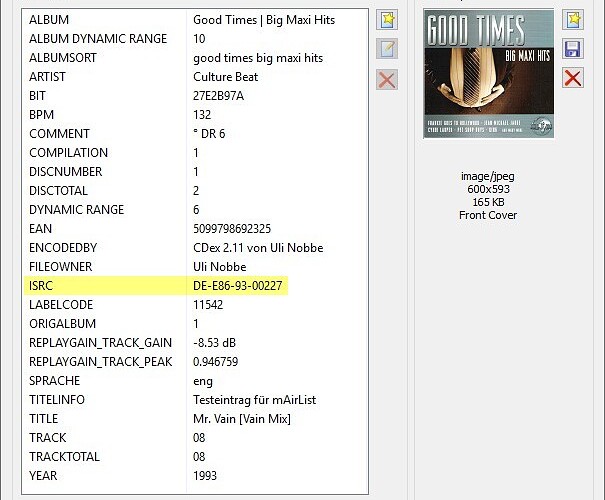Select the value 'Mr. Vain [Vain Mix]'
Viewport: 605px width, 500px height.
click(242, 419)
